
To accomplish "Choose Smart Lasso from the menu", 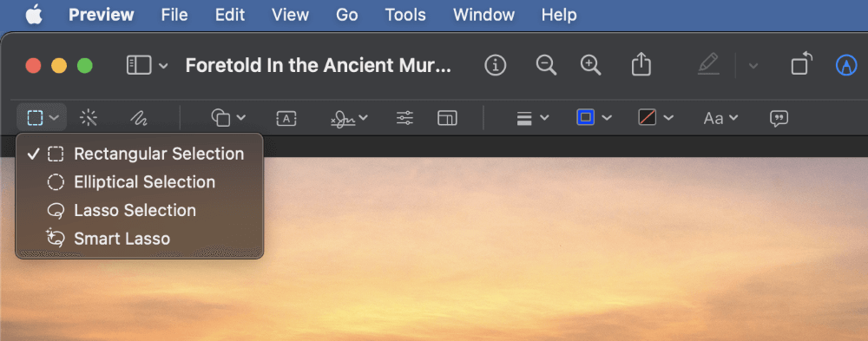I will 140,239.
